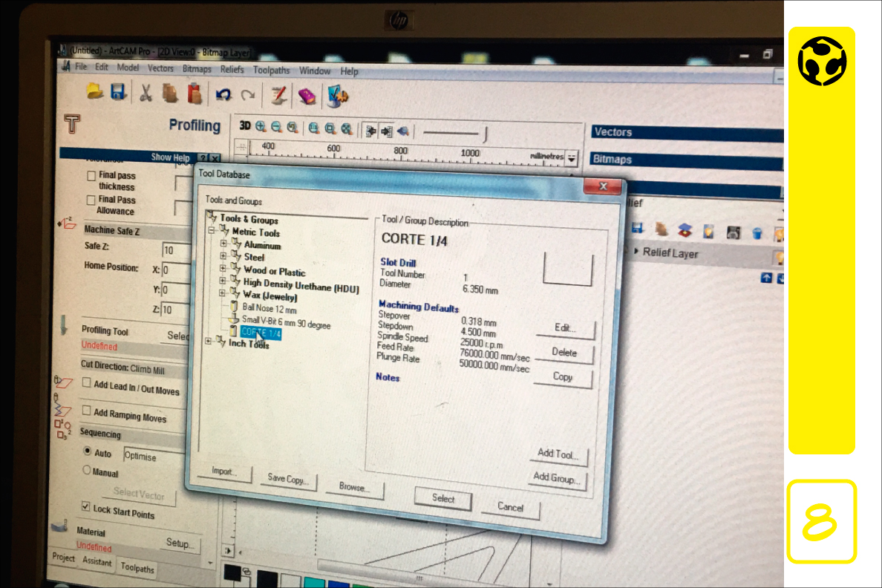Click the Zoom Objects magnifier with square
Screen dimensions: 882x588
tap(330, 129)
